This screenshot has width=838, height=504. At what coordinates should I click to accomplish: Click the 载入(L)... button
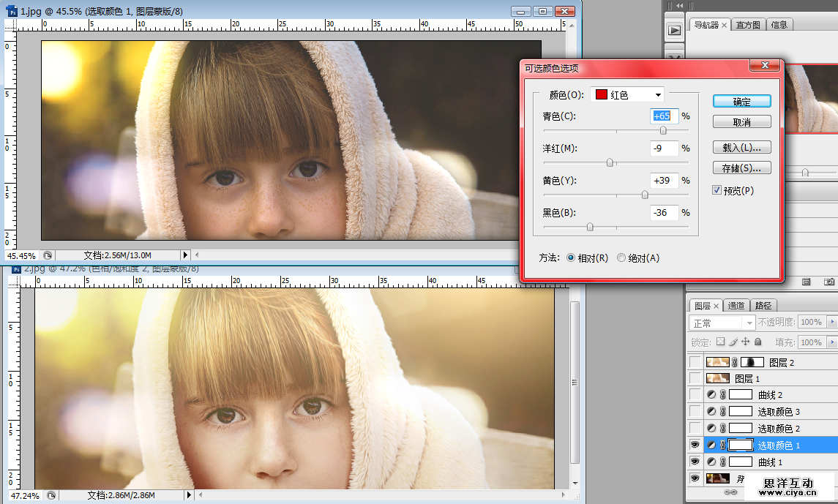pyautogui.click(x=741, y=148)
